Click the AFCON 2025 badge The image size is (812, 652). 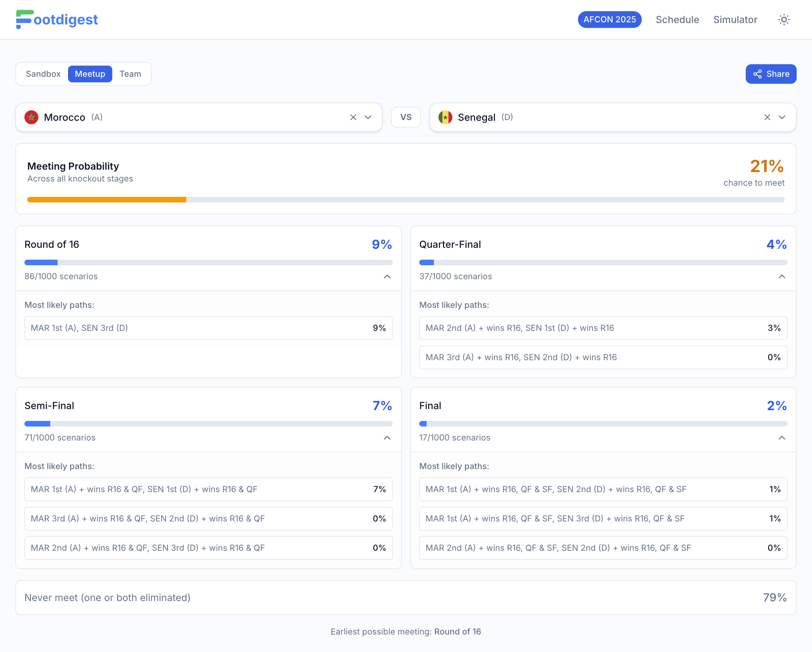click(609, 19)
